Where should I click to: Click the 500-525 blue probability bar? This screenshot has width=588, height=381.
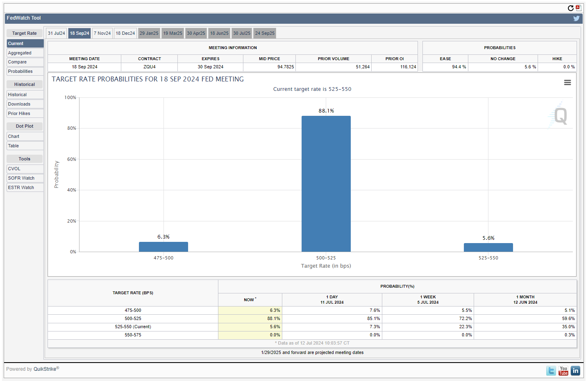(x=326, y=184)
